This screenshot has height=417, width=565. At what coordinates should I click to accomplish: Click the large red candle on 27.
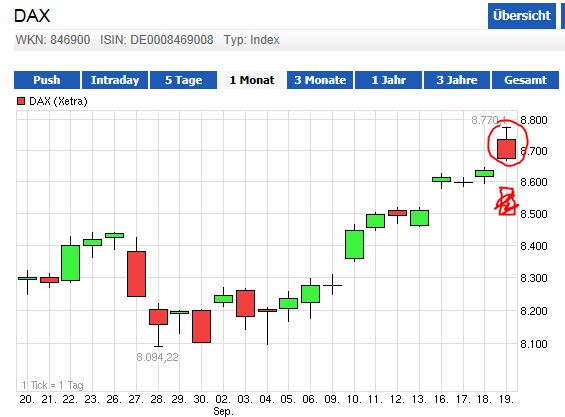point(137,274)
